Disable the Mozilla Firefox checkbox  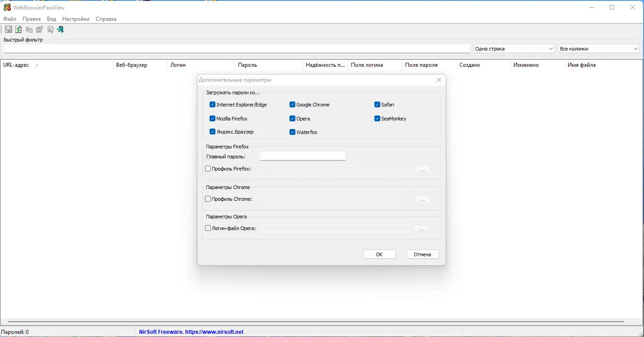pyautogui.click(x=212, y=119)
